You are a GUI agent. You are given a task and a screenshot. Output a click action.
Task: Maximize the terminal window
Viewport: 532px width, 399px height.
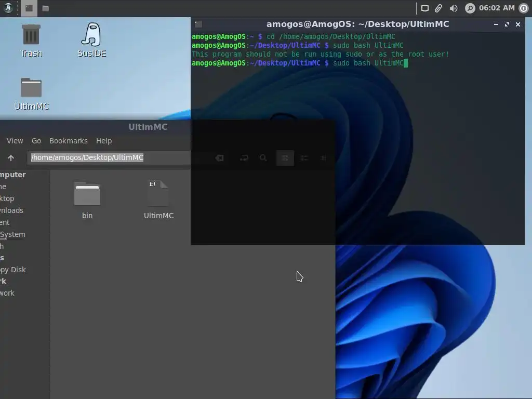pyautogui.click(x=507, y=24)
